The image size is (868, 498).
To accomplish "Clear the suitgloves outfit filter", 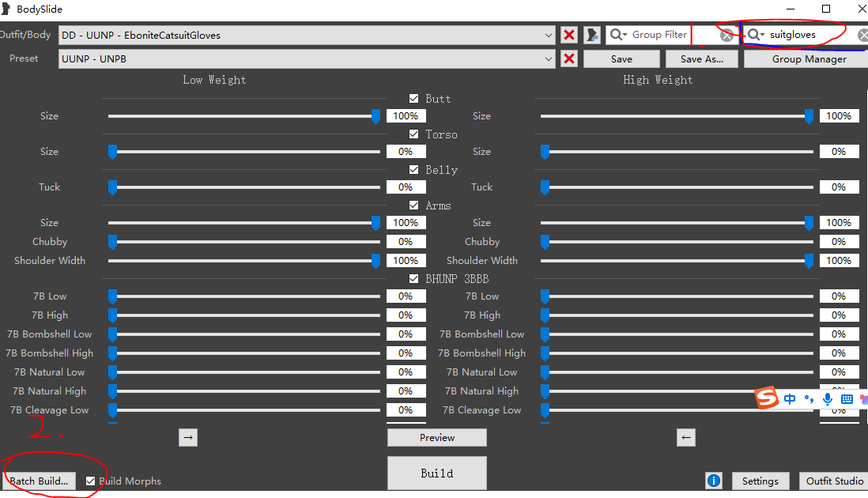I will (x=863, y=36).
